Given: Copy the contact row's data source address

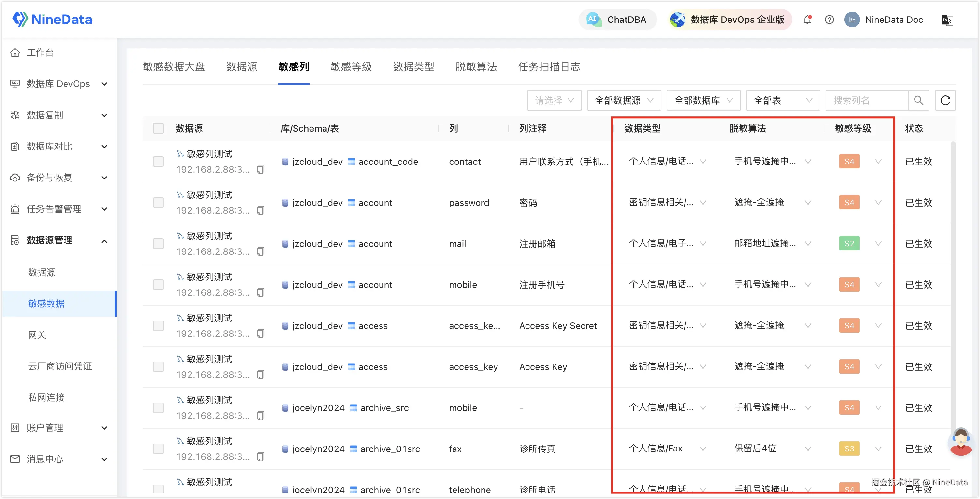Looking at the screenshot, I should (x=261, y=169).
